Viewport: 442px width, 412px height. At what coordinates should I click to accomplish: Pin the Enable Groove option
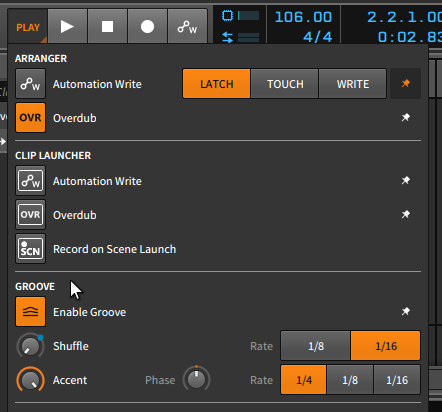pyautogui.click(x=406, y=311)
